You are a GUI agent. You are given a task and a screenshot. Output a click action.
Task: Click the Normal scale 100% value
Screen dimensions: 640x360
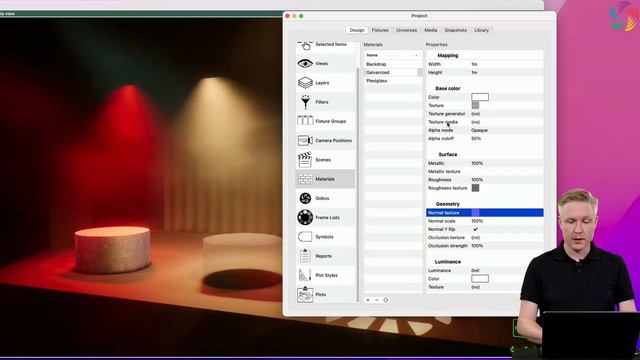coord(477,221)
